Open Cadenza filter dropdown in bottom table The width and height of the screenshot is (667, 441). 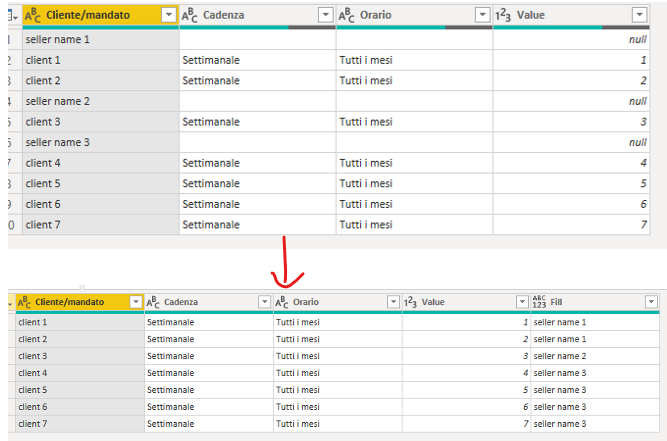(x=265, y=302)
